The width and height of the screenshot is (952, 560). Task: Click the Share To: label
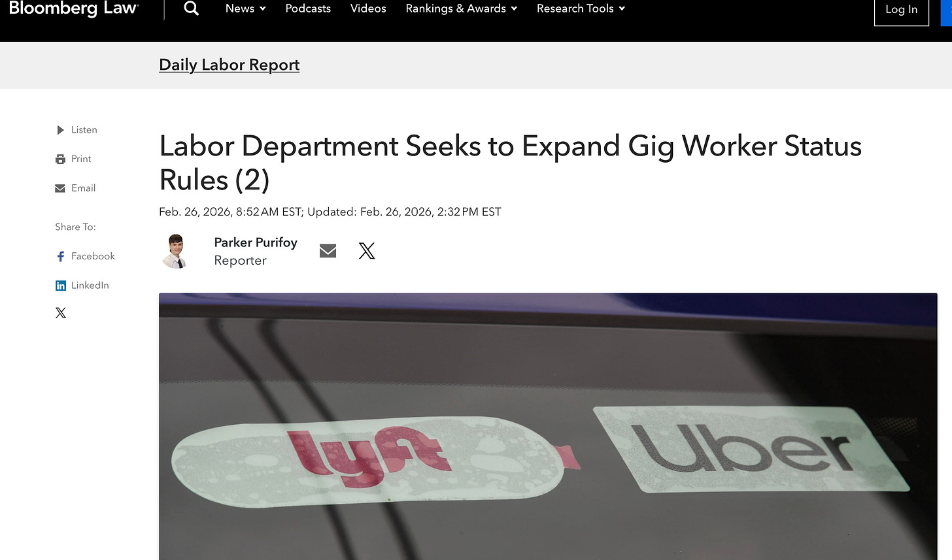[x=75, y=227]
